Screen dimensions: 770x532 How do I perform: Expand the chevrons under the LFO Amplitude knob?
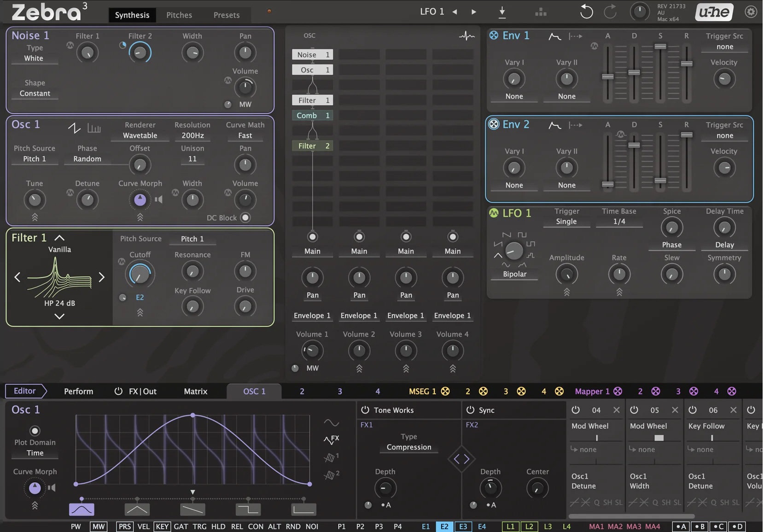(x=567, y=292)
